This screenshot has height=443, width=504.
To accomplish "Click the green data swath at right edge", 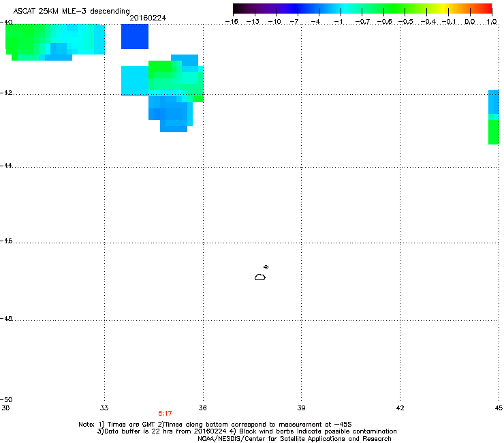I will [494, 132].
